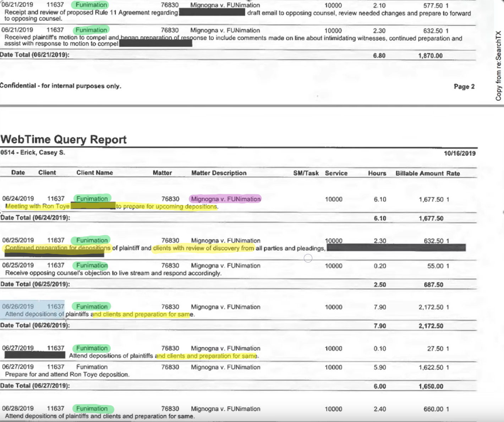Click service code 10000 in the 06/26/2019 row
Screen dimensions: 504x422
coord(334,307)
